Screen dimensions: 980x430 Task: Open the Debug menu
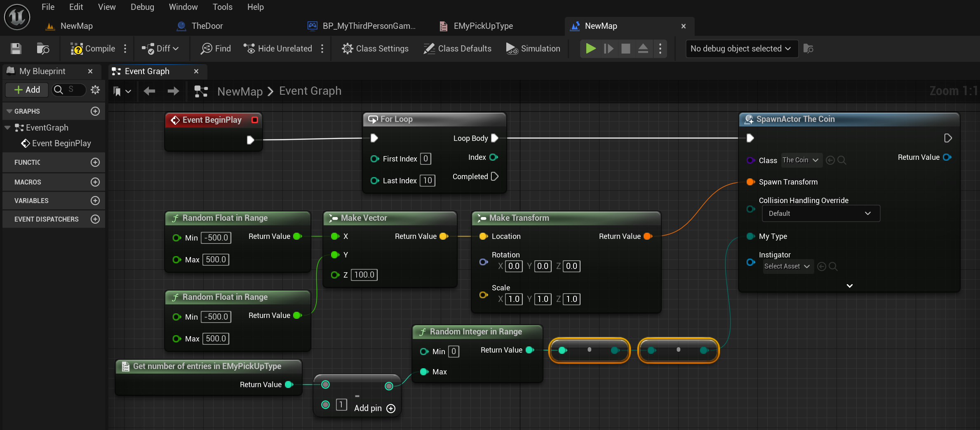click(142, 7)
